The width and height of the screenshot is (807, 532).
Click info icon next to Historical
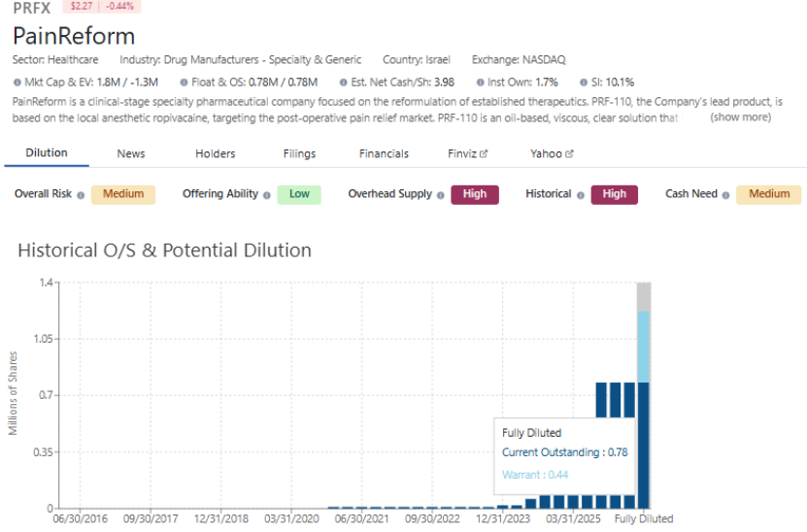point(581,195)
